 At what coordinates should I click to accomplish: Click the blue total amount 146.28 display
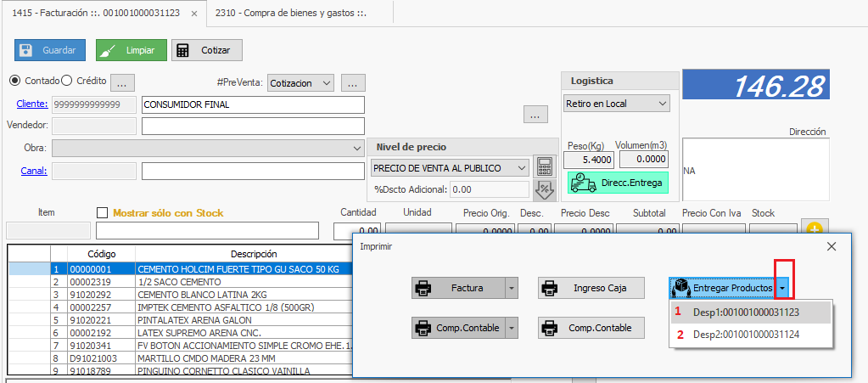[754, 87]
